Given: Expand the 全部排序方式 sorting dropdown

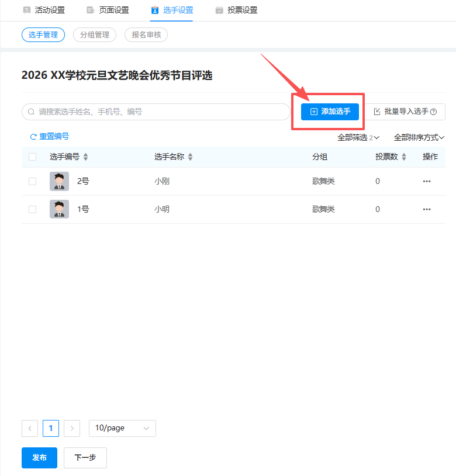Looking at the screenshot, I should (419, 138).
